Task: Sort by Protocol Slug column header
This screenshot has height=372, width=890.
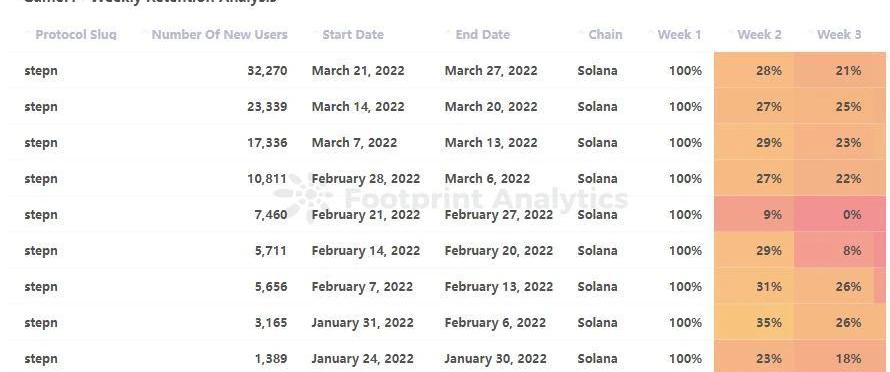Action: (x=75, y=35)
